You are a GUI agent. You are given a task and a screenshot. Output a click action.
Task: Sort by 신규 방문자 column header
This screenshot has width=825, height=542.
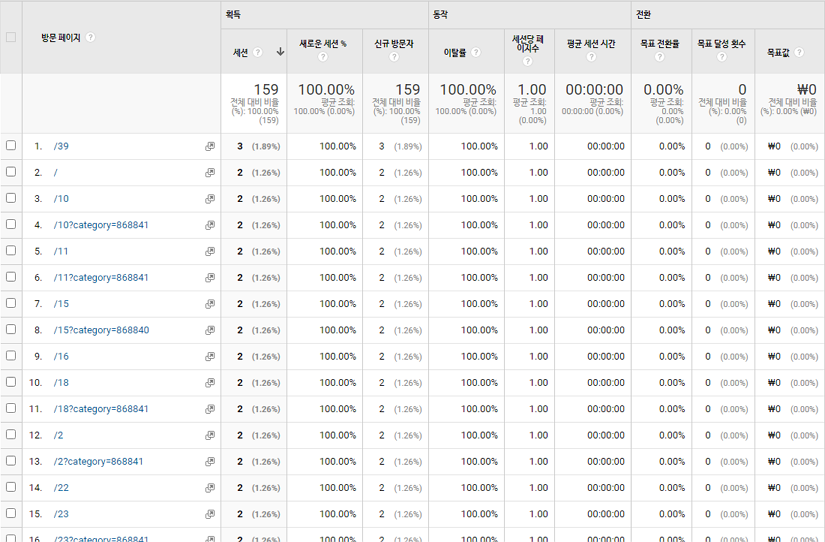click(x=394, y=44)
